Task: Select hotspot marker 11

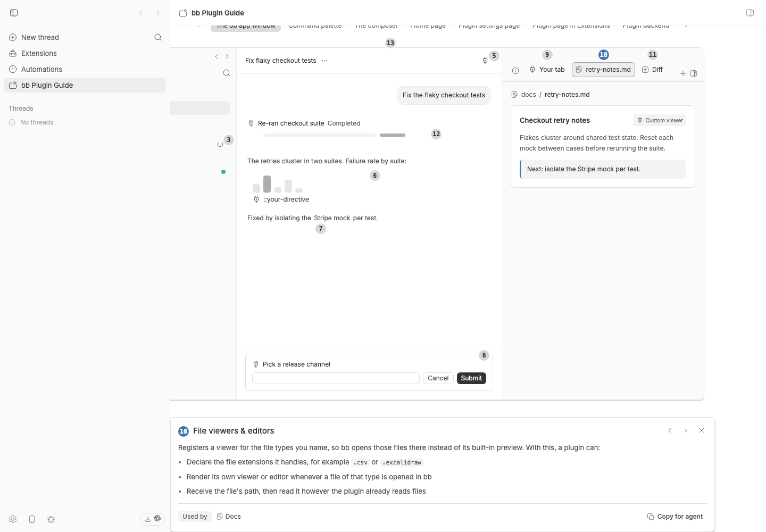Action: click(x=653, y=55)
